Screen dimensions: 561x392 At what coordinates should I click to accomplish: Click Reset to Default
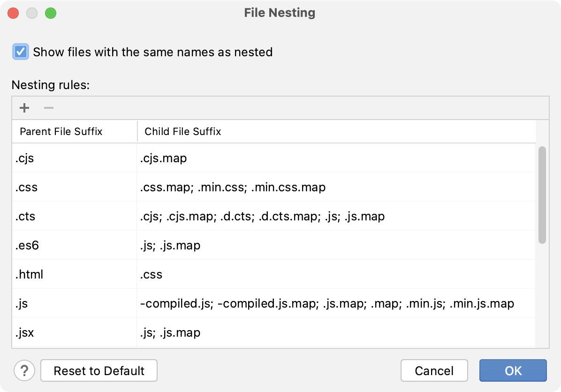(99, 370)
